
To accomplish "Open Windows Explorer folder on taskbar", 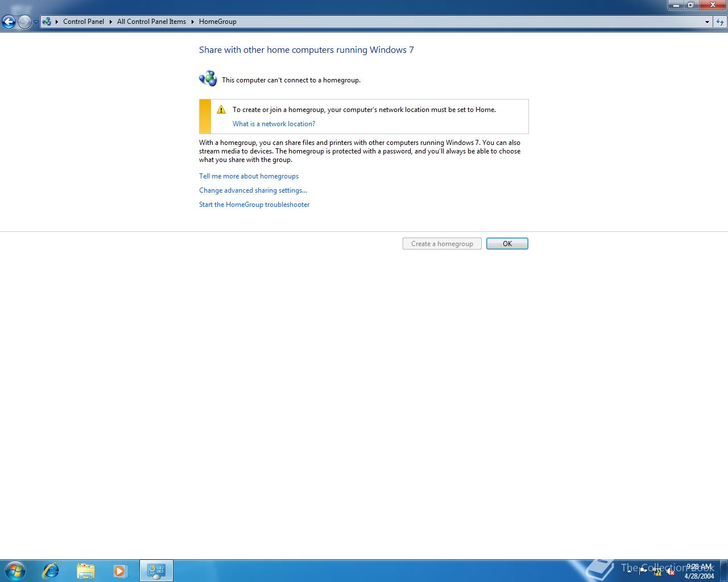I will point(85,571).
